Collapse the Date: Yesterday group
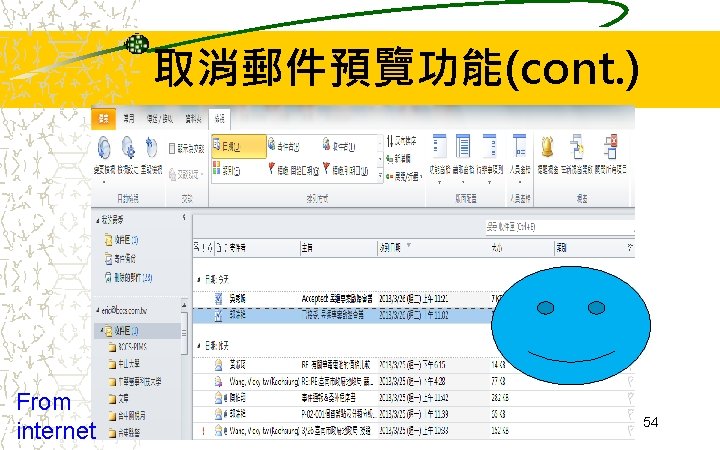The height and width of the screenshot is (450, 720). 199,345
